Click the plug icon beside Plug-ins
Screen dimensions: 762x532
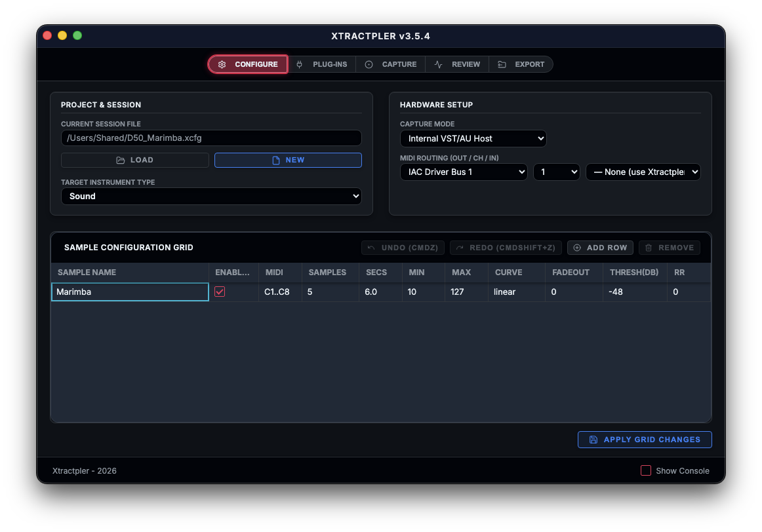coord(300,64)
